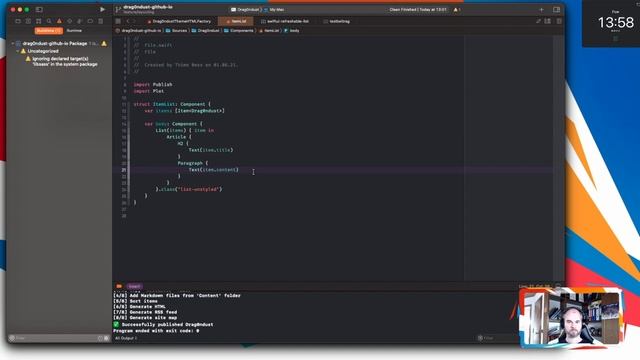Open the source control navigator icon
Screen dimensions: 640x360
click(28, 21)
